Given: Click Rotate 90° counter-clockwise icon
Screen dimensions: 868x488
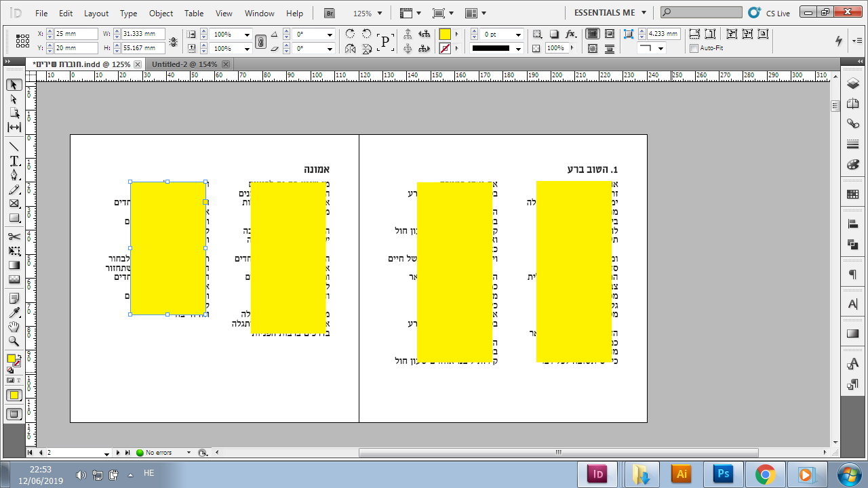Looking at the screenshot, I should pyautogui.click(x=367, y=34).
